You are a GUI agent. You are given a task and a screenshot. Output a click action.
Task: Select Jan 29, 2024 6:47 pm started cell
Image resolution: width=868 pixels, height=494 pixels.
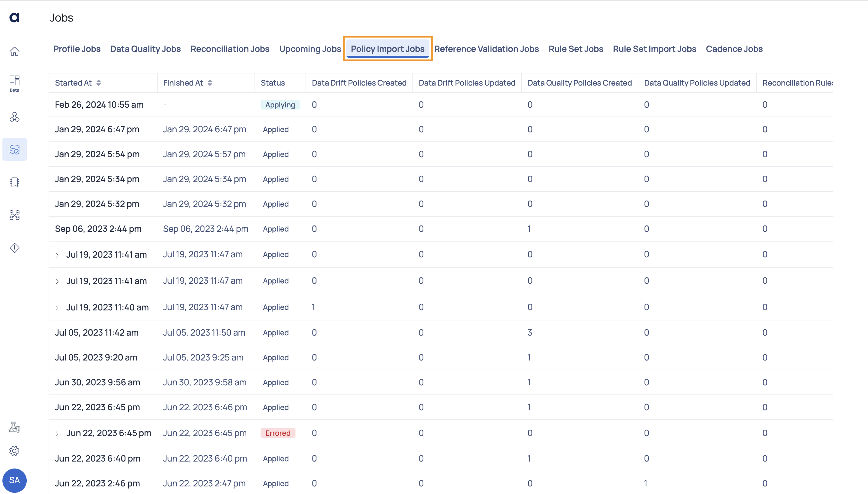coord(97,129)
